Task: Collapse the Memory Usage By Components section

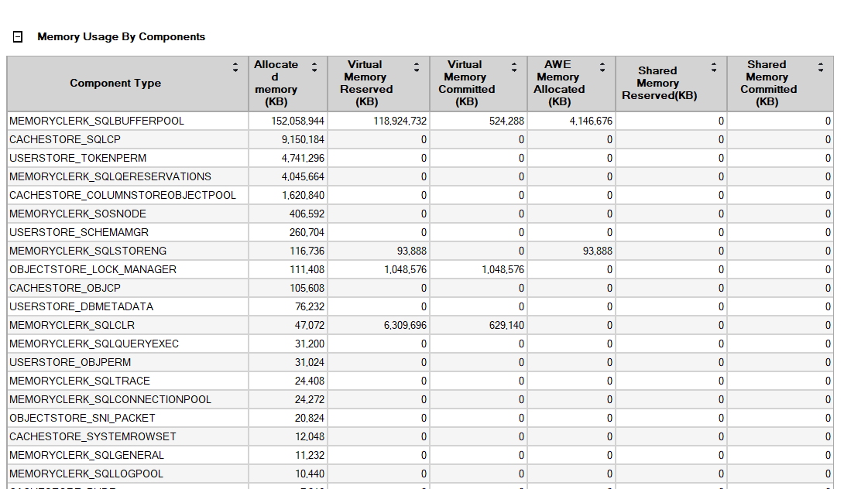Action: (x=18, y=37)
